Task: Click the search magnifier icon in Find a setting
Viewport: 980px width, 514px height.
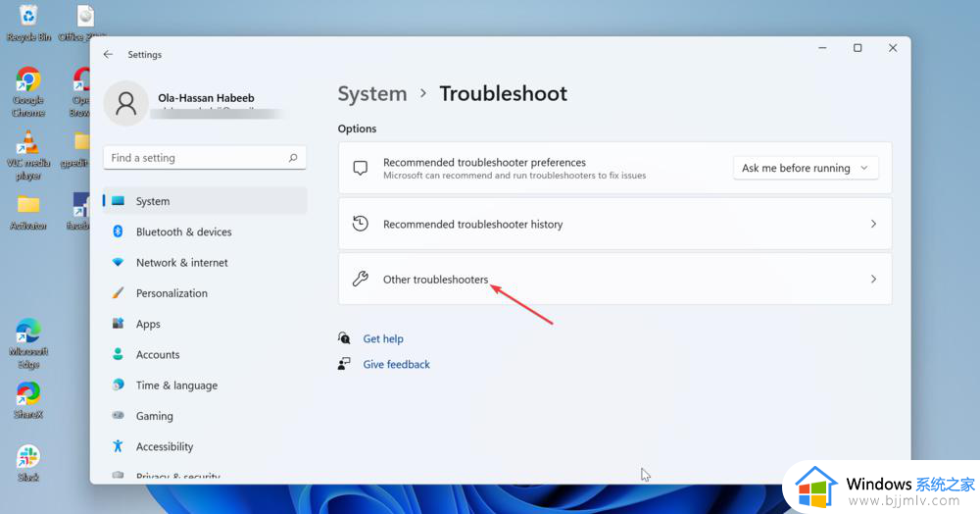Action: click(x=293, y=158)
